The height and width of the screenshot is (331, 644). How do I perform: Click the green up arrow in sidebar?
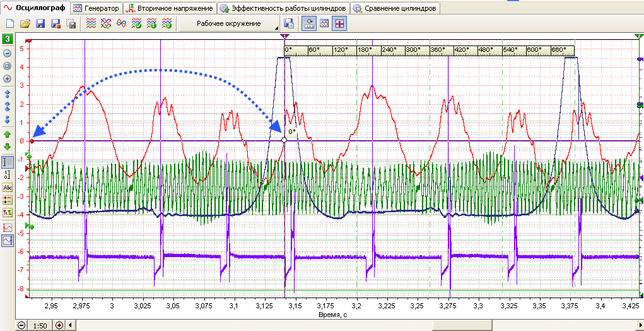pos(8,135)
